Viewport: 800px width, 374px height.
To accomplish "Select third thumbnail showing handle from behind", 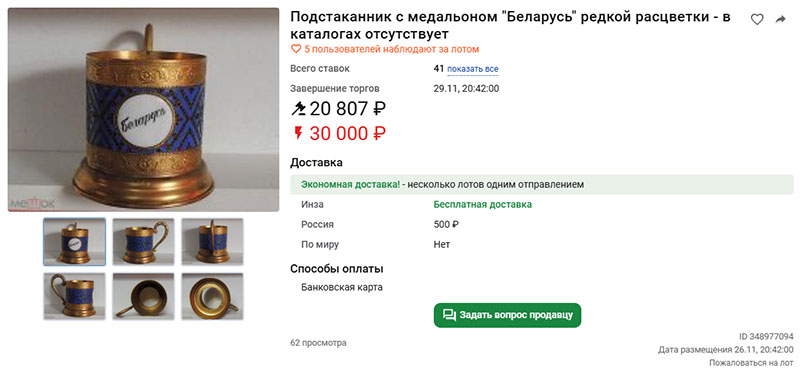I will coord(212,242).
